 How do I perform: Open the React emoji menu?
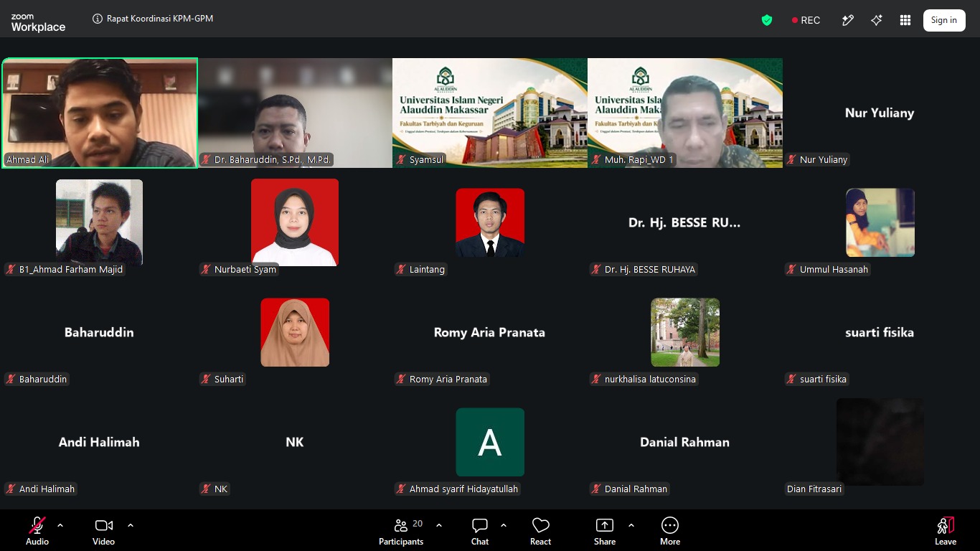tap(541, 532)
